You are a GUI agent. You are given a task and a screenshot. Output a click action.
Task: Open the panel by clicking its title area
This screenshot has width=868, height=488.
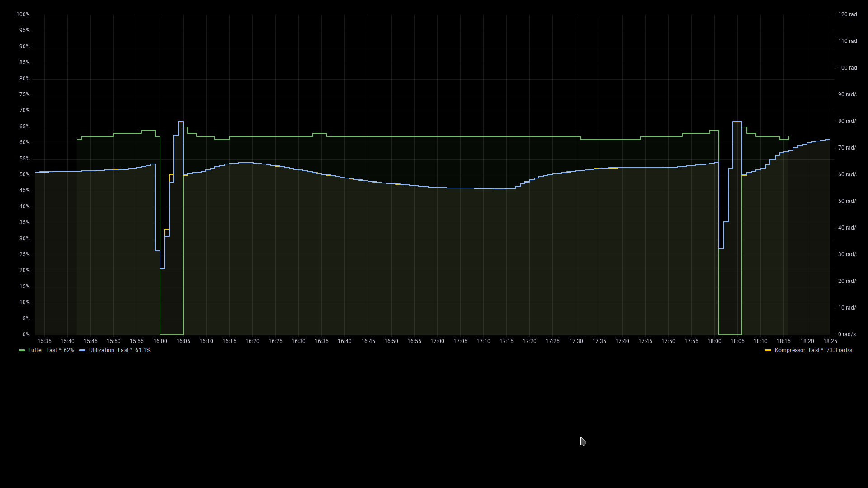pos(434,5)
